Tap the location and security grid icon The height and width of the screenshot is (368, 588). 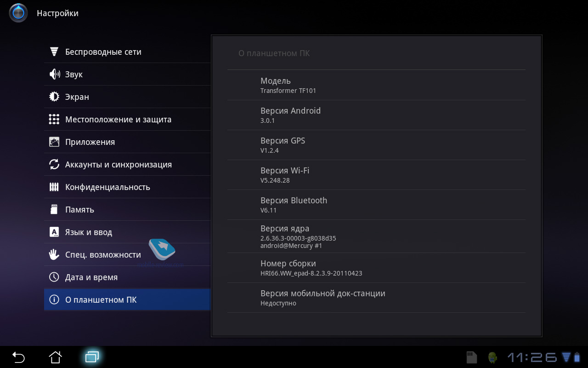(54, 119)
